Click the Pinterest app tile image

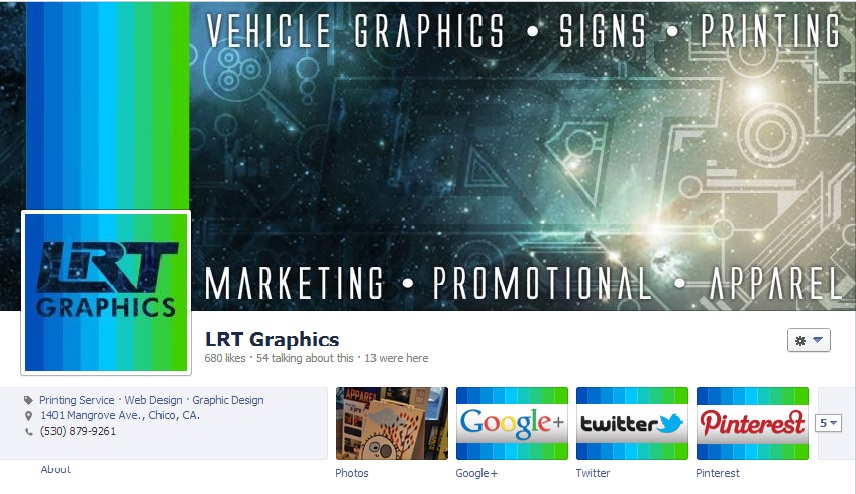[752, 424]
